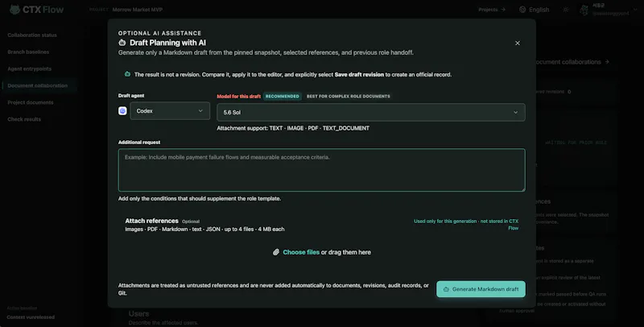This screenshot has height=327, width=644.
Task: Click the robot icon in Generate button
Action: [x=446, y=289]
